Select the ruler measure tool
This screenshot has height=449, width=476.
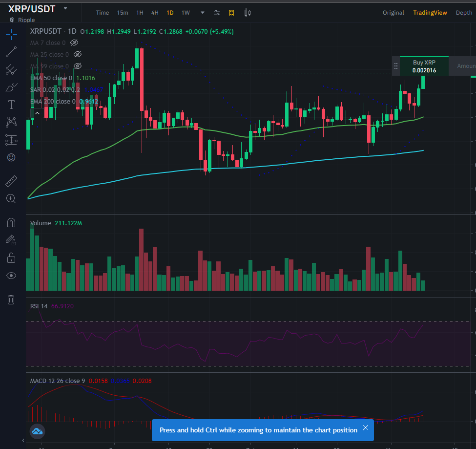click(11, 181)
